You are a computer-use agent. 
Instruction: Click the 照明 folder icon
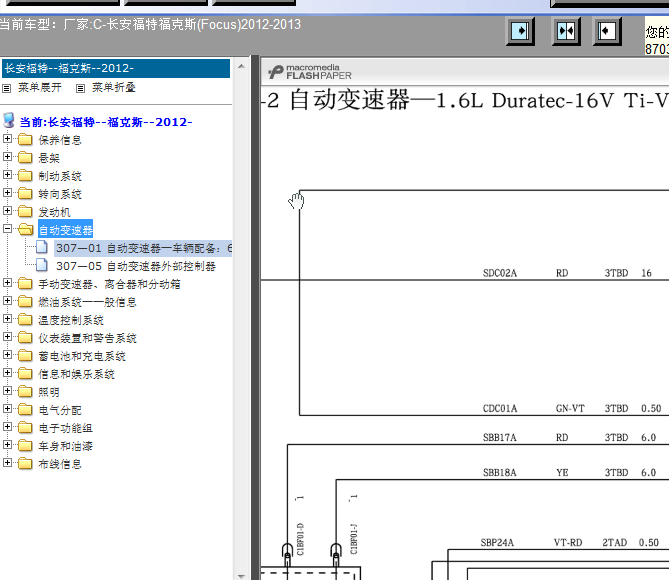point(25,391)
